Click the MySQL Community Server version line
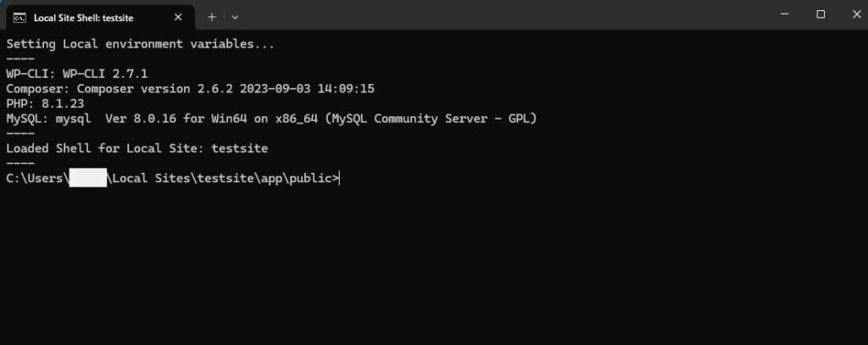 [x=271, y=119]
